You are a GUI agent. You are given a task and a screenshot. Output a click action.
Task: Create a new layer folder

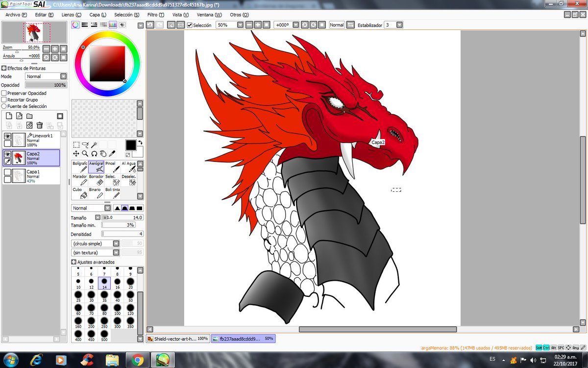(x=29, y=116)
